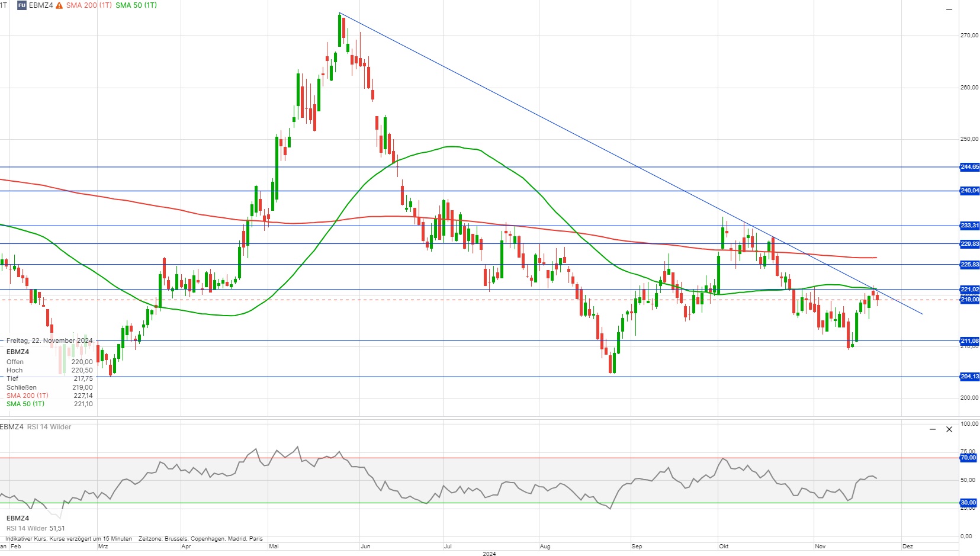
Task: Click the Sep label on time axis
Action: click(x=637, y=547)
